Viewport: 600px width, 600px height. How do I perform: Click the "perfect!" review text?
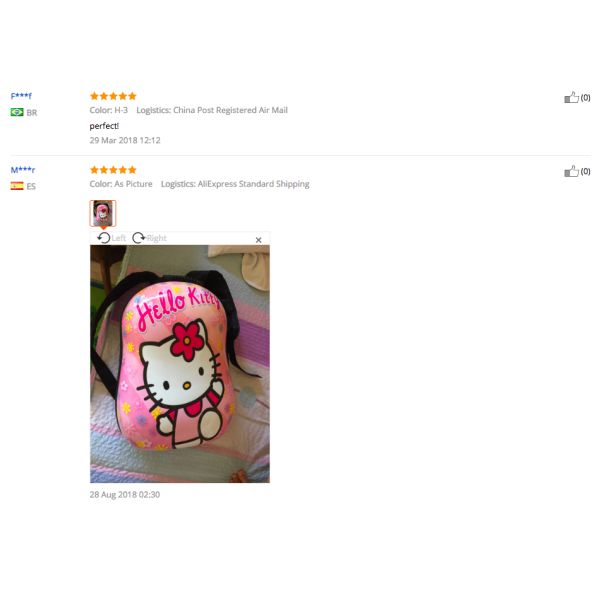104,126
